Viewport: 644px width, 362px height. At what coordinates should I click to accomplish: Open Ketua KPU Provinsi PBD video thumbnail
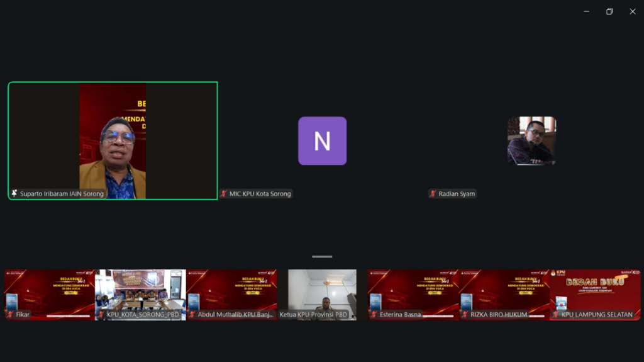[x=323, y=295]
